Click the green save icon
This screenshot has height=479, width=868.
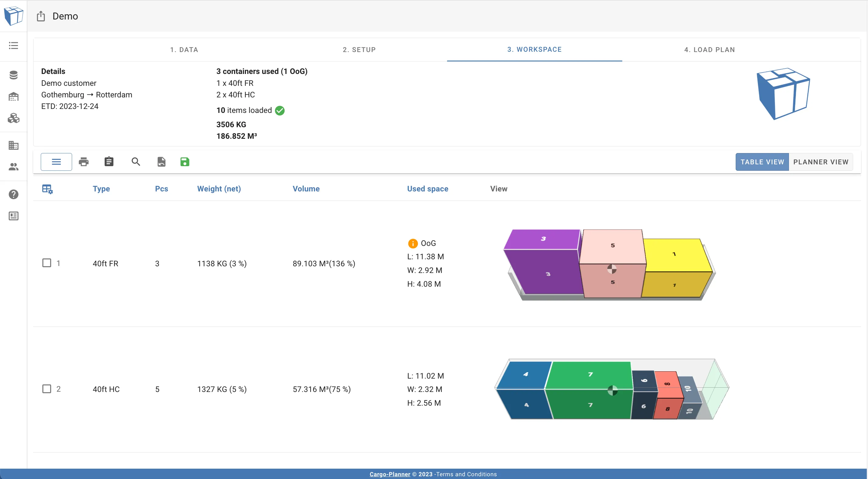(x=185, y=162)
